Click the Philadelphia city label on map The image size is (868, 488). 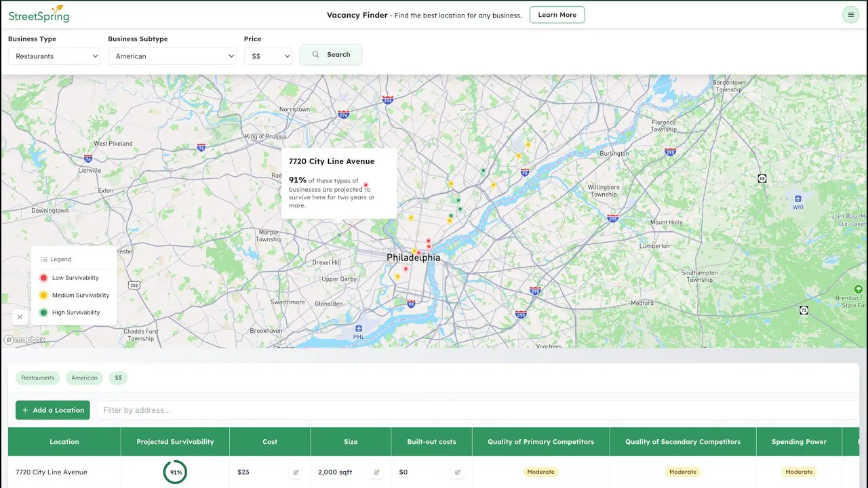pos(413,258)
